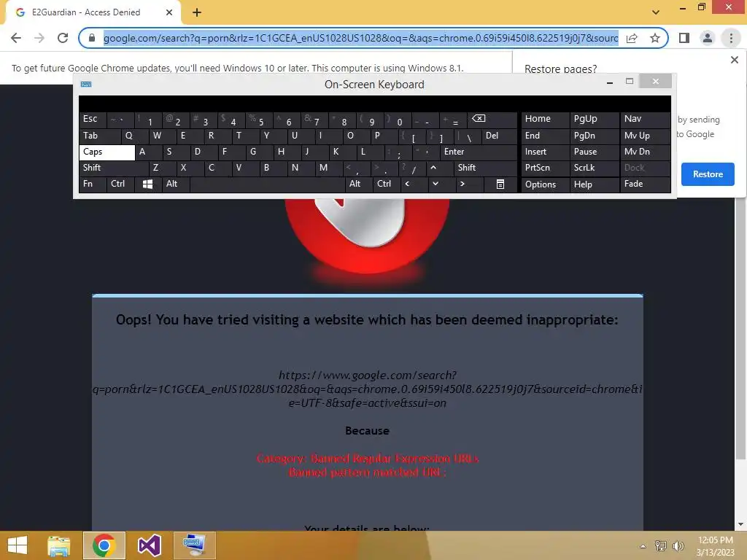747x560 pixels.
Task: Click the Tab key on keyboard
Action: (x=99, y=136)
